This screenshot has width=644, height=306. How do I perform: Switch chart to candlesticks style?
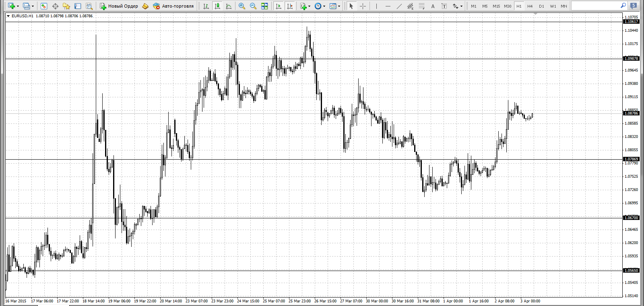tap(217, 6)
